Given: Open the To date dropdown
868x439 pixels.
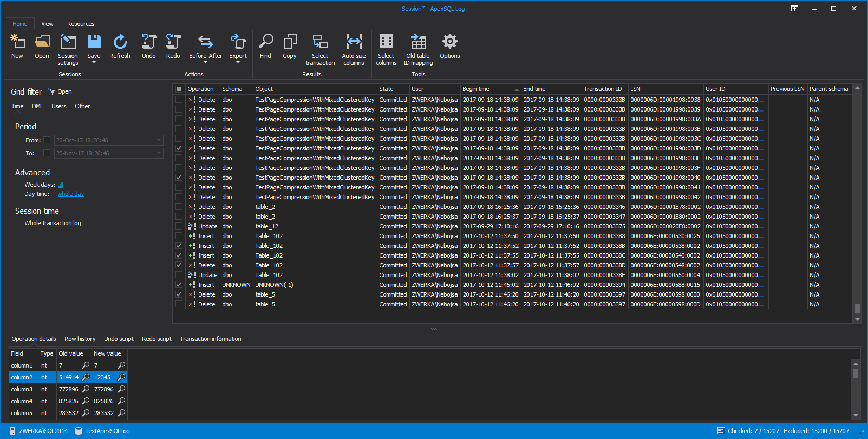Looking at the screenshot, I should coord(159,153).
